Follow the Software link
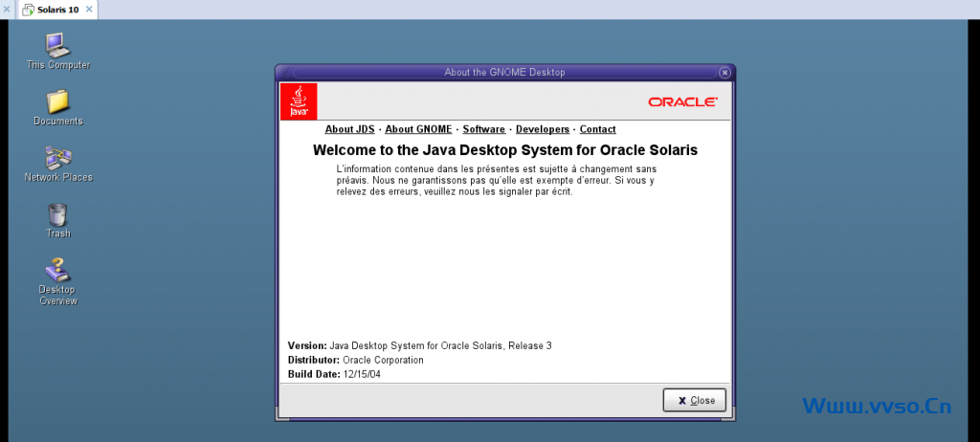The height and width of the screenshot is (442, 980). coord(483,129)
